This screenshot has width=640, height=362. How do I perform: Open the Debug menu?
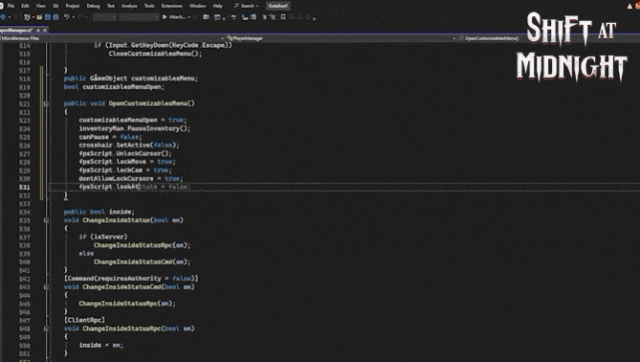[93, 6]
